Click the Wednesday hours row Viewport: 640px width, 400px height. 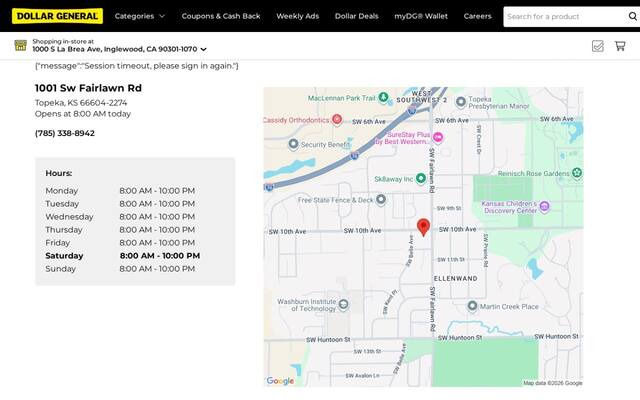tap(120, 217)
